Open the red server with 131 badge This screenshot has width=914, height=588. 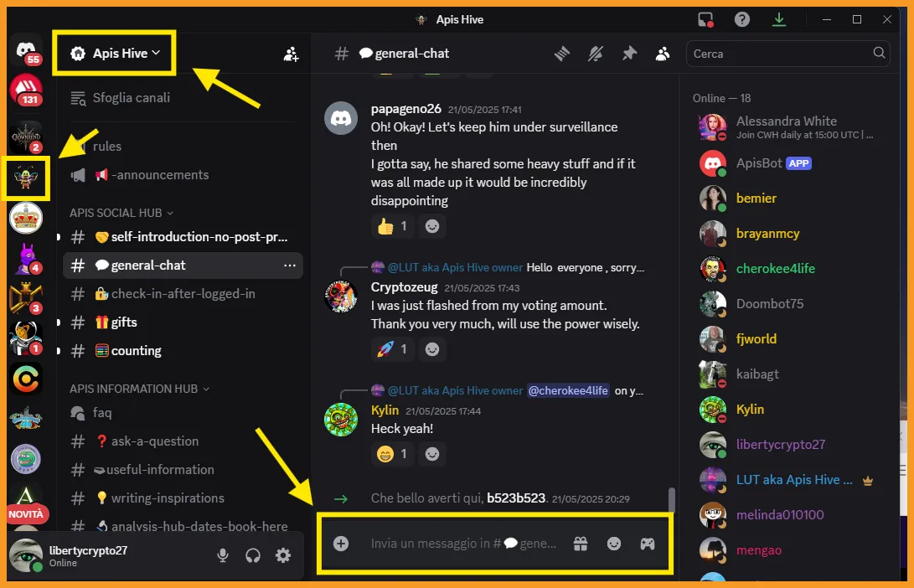(26, 91)
